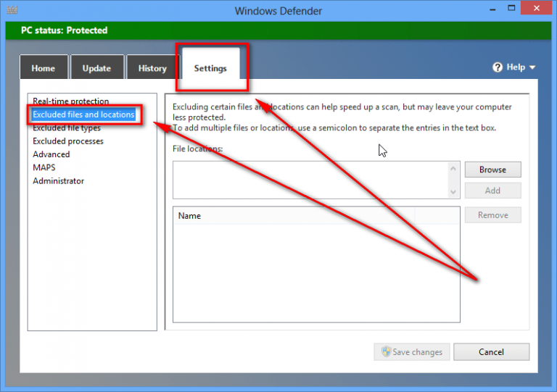Click the File locations scroll down arrow
The image size is (557, 392).
453,192
